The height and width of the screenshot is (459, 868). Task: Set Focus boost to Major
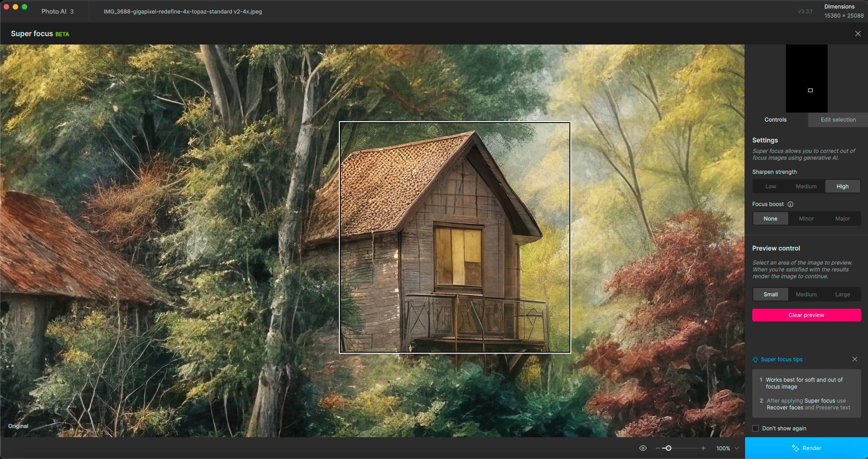(x=842, y=218)
